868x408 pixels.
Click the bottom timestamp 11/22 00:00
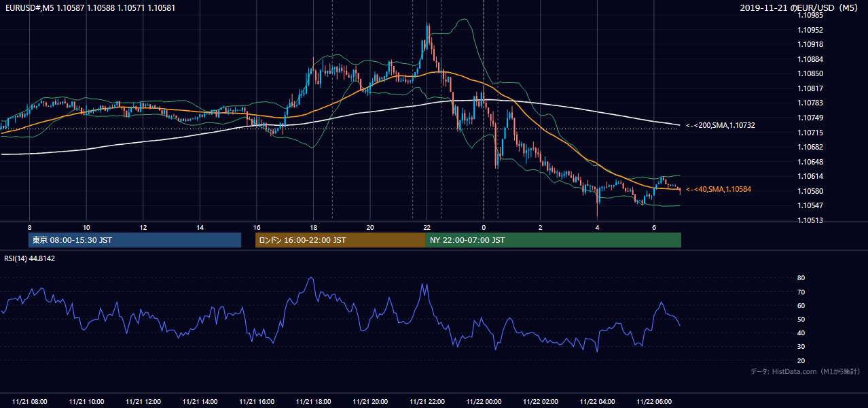(484, 402)
